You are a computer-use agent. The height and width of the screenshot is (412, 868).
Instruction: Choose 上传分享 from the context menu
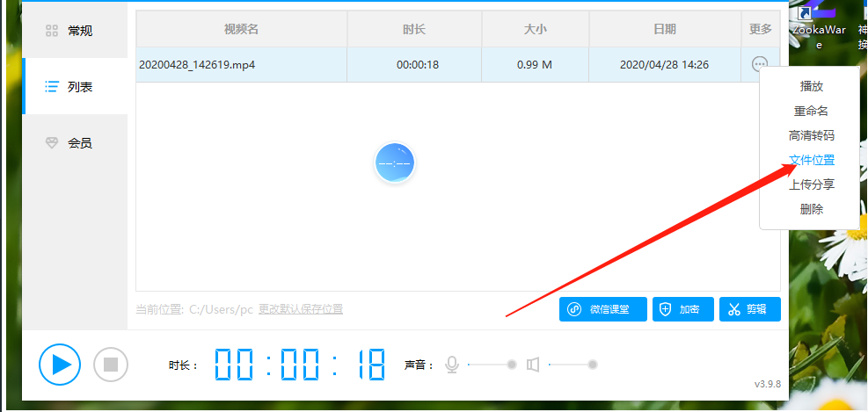coord(811,184)
